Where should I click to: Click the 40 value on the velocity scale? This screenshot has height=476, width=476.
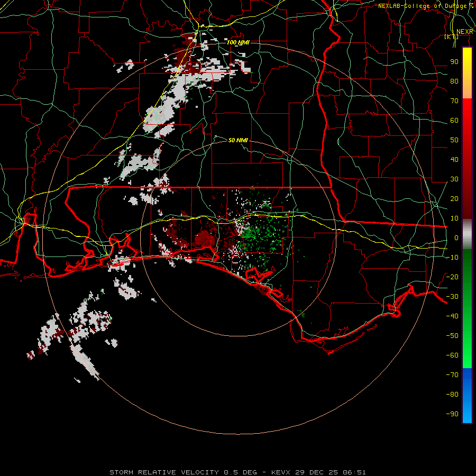[x=454, y=160]
